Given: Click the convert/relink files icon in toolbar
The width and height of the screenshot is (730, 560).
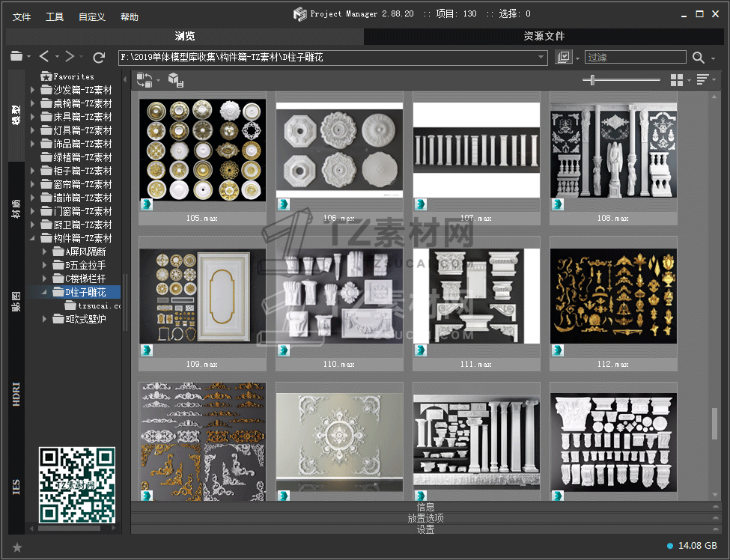Looking at the screenshot, I should 145,80.
